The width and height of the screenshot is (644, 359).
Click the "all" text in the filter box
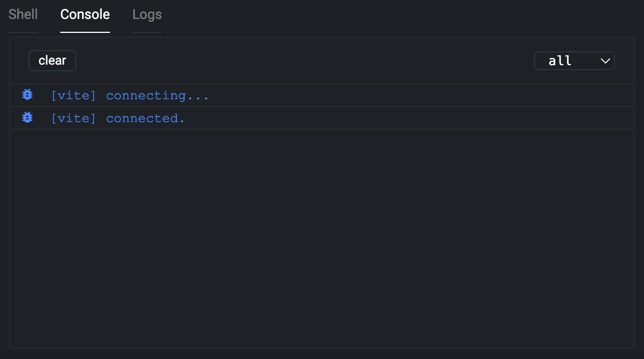click(560, 61)
